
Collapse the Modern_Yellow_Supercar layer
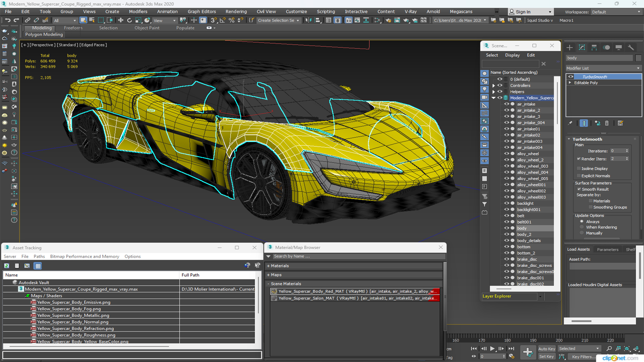point(493,98)
